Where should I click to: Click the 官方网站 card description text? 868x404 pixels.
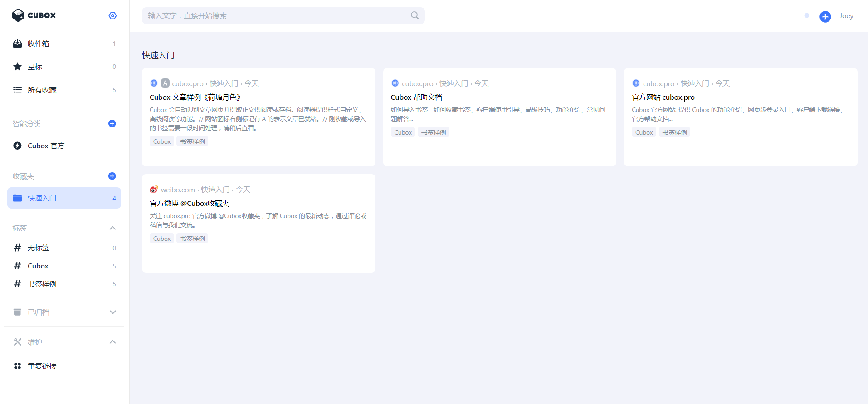pyautogui.click(x=737, y=114)
